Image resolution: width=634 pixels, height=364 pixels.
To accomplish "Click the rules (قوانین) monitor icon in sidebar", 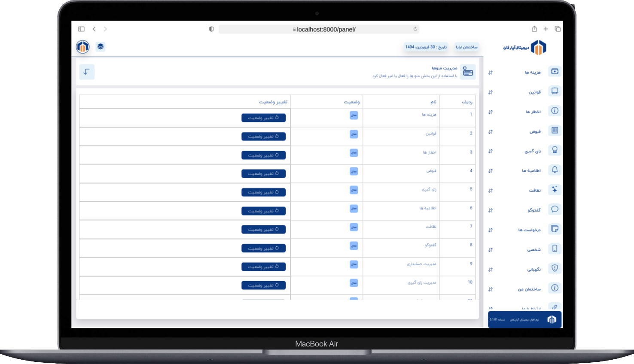I will tap(555, 91).
